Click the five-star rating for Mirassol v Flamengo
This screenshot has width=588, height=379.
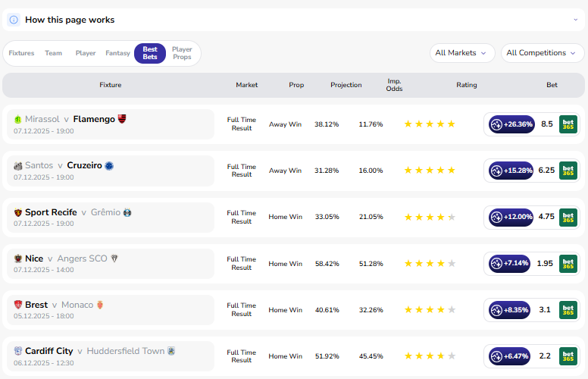click(430, 124)
